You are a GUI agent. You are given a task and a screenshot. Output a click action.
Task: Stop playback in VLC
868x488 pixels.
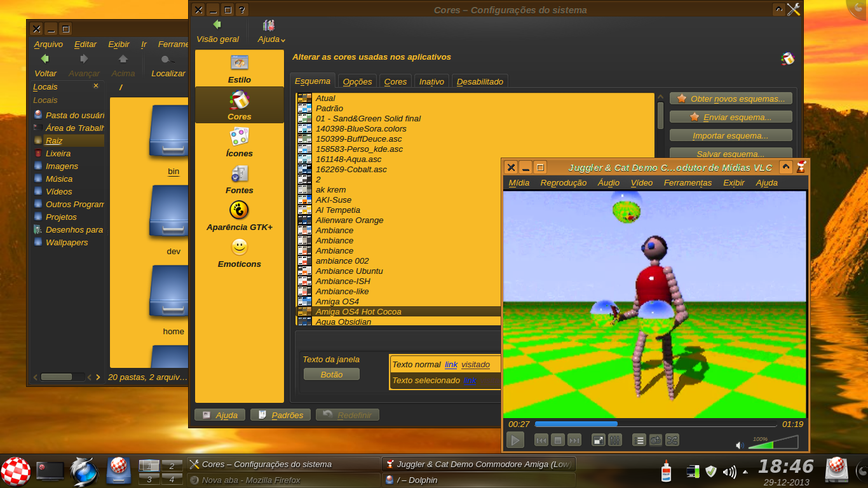(558, 440)
